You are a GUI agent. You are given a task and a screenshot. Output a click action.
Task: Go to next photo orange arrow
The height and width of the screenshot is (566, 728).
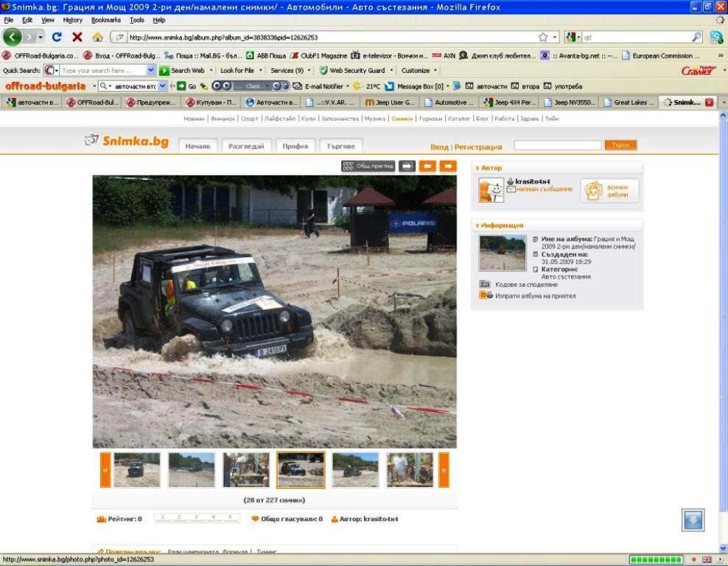448,167
